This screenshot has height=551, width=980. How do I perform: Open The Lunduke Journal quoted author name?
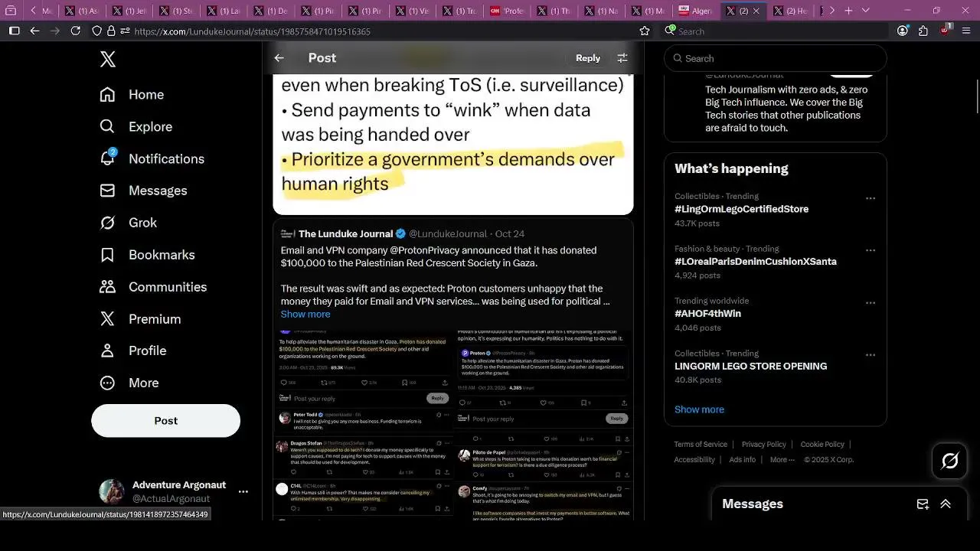pyautogui.click(x=345, y=233)
